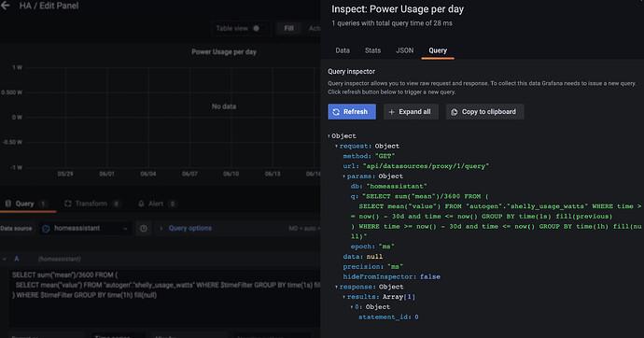Screen dimensions: 644x338
Task: Click the Transform tab icon
Action: pos(68,204)
